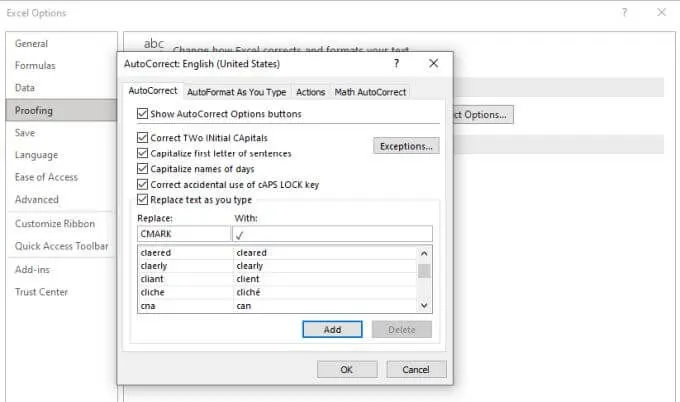This screenshot has width=680, height=402.
Task: Click the greyed-out Delete button
Action: (402, 330)
